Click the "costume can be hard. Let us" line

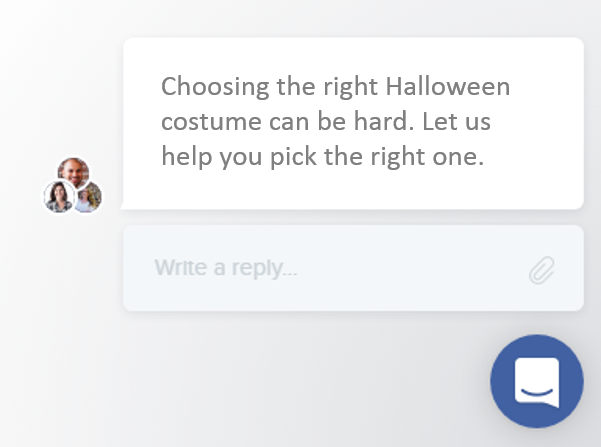[326, 122]
